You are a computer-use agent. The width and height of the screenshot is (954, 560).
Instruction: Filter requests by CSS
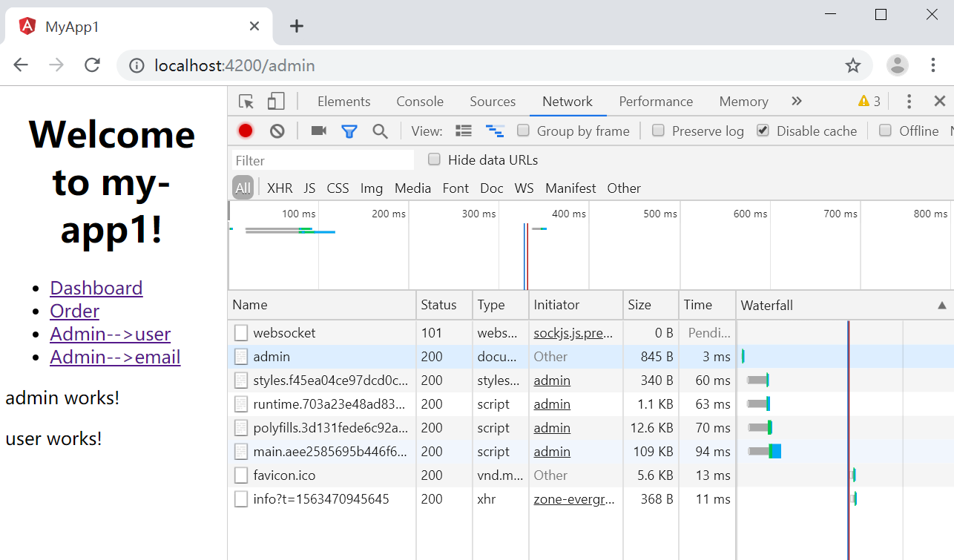tap(338, 188)
